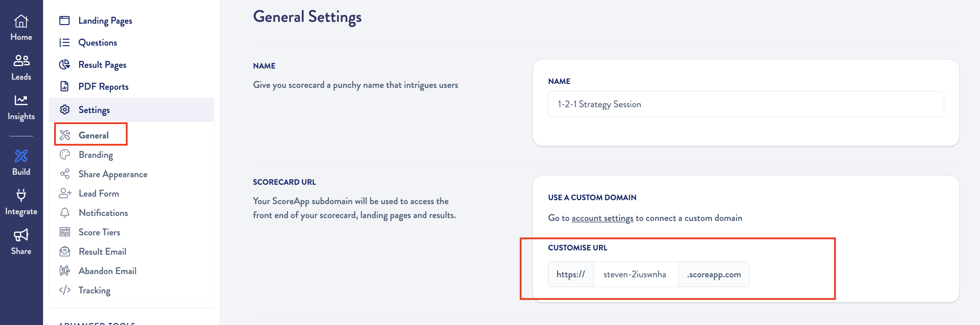Viewport: 980px width, 325px height.
Task: Open PDF Reports section
Action: point(103,87)
